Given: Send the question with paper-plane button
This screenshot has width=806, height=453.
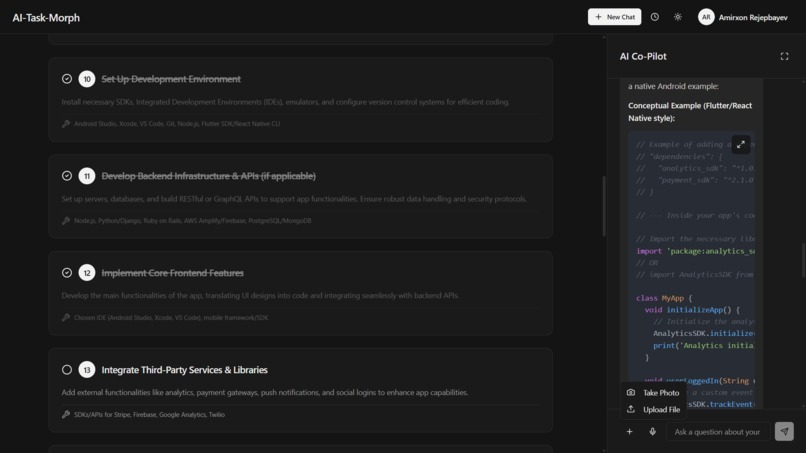Looking at the screenshot, I should click(x=784, y=431).
